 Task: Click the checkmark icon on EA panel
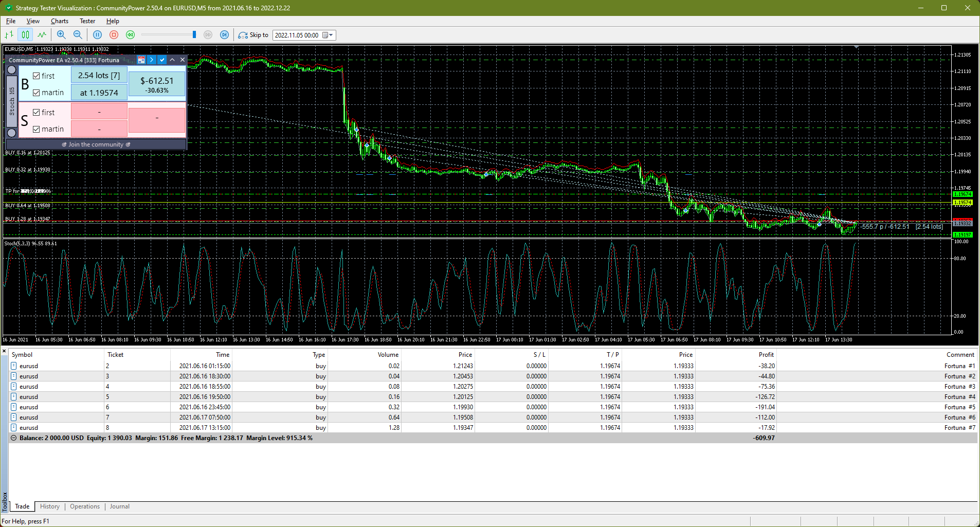click(162, 60)
